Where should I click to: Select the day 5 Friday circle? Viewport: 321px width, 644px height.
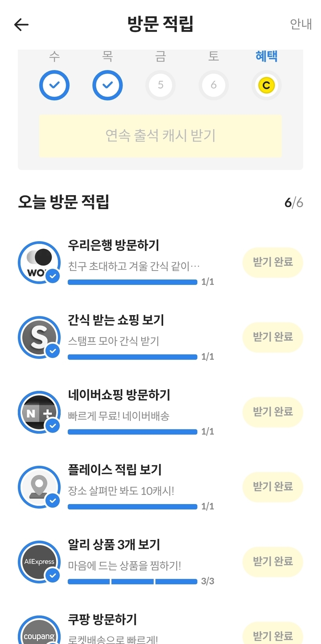click(x=160, y=85)
